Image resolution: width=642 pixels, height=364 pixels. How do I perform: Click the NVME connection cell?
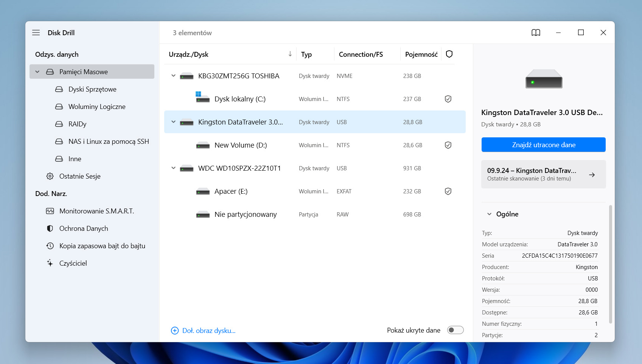[344, 76]
